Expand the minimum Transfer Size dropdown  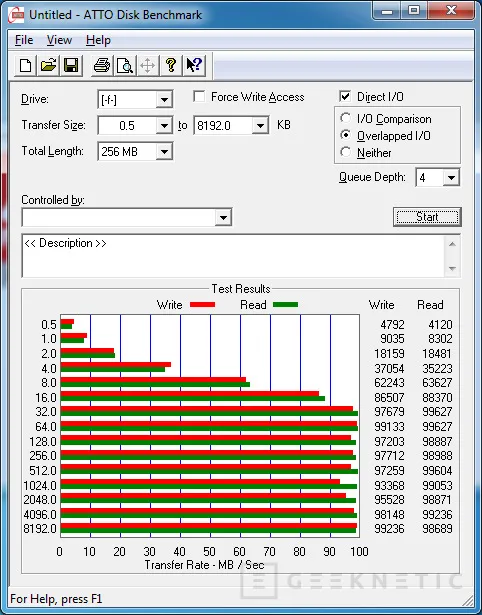point(164,126)
